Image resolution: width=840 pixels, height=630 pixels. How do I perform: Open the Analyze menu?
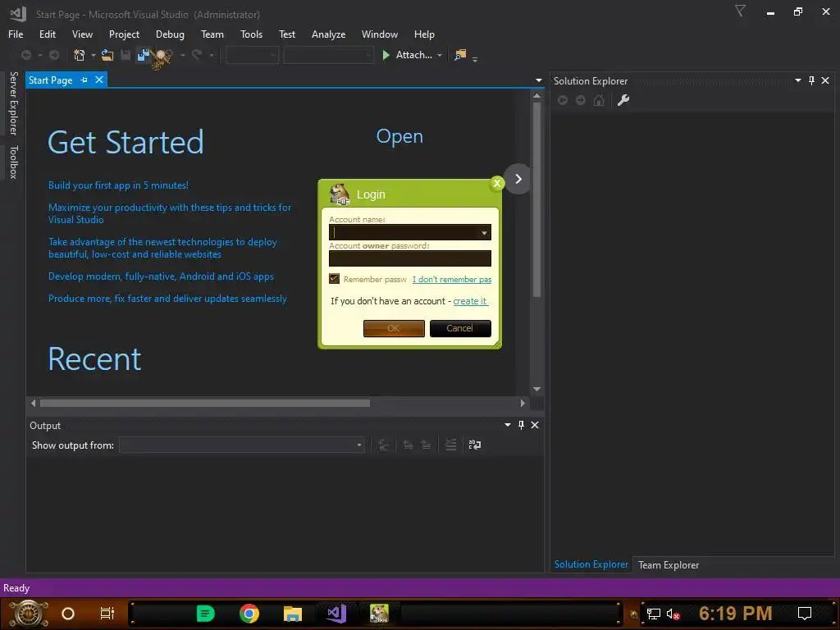click(x=328, y=34)
